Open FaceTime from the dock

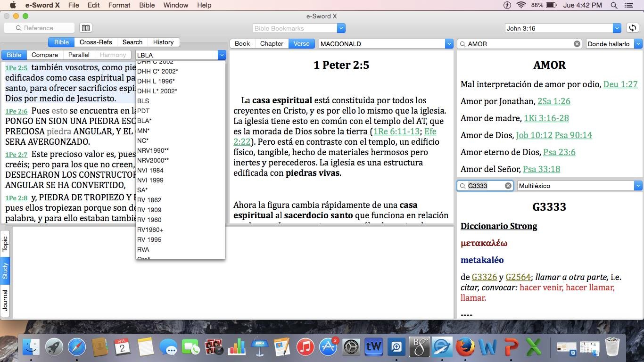pos(191,348)
